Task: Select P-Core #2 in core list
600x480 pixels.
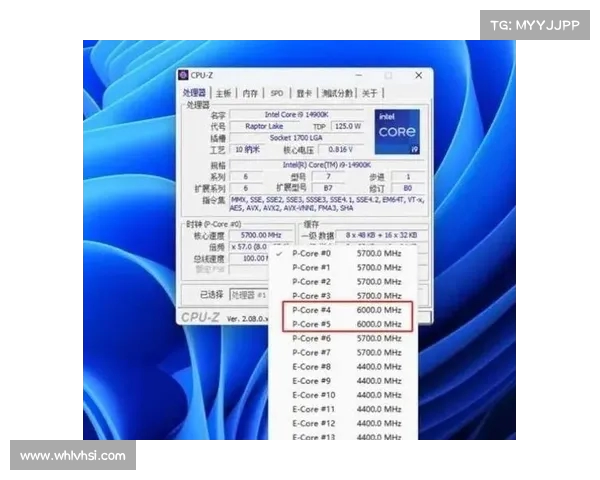Action: point(342,282)
